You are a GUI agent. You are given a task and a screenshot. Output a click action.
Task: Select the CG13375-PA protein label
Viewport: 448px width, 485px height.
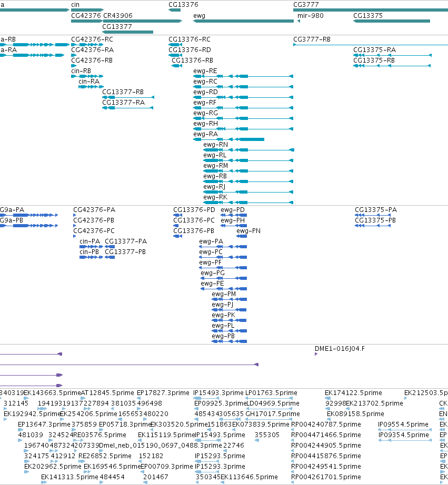tap(375, 210)
